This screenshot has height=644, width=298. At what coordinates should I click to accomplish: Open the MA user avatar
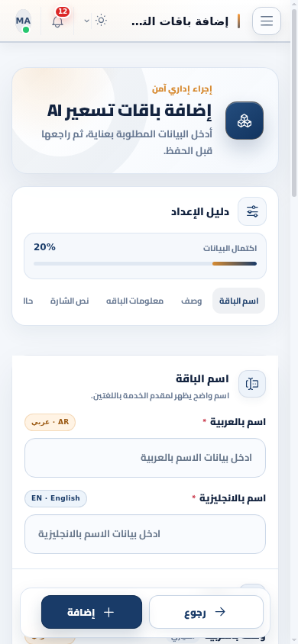24,21
